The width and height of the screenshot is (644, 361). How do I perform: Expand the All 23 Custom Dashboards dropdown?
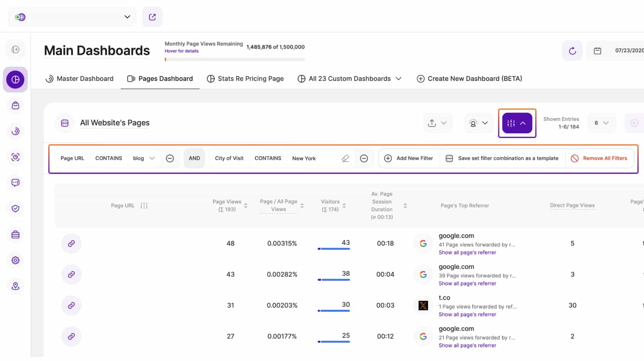coord(349,79)
